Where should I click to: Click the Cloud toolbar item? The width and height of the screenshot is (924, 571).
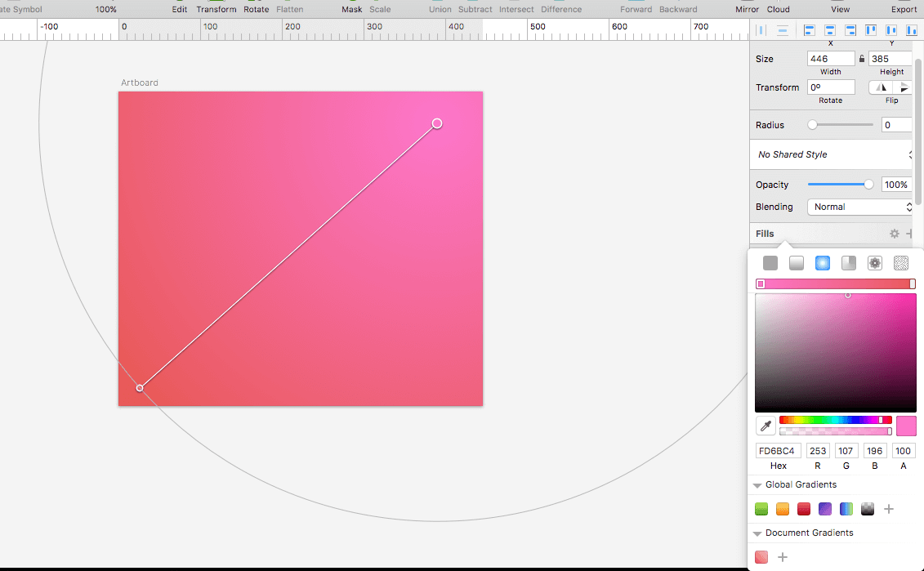(779, 9)
